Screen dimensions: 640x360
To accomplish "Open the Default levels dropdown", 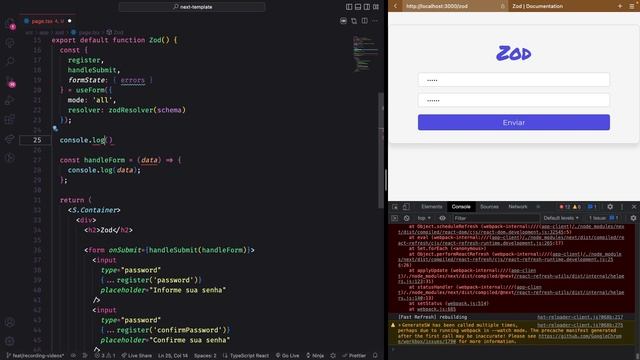I will click(561, 218).
